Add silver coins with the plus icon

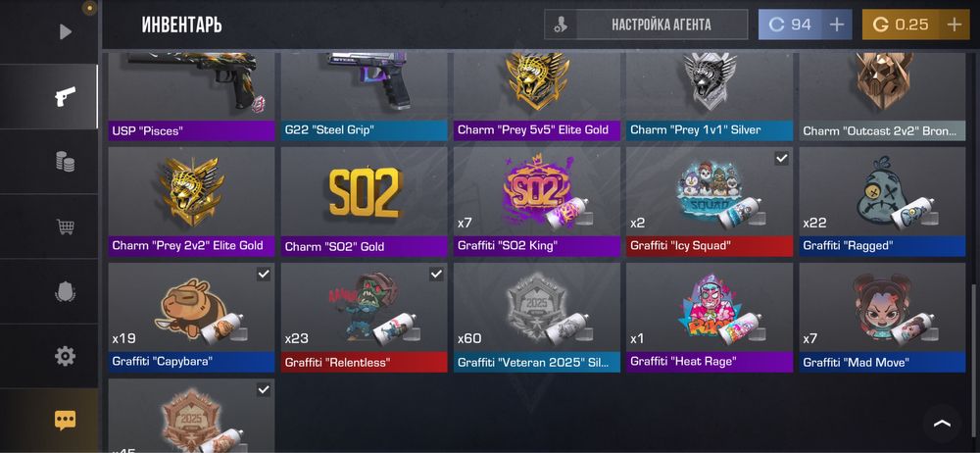[836, 25]
